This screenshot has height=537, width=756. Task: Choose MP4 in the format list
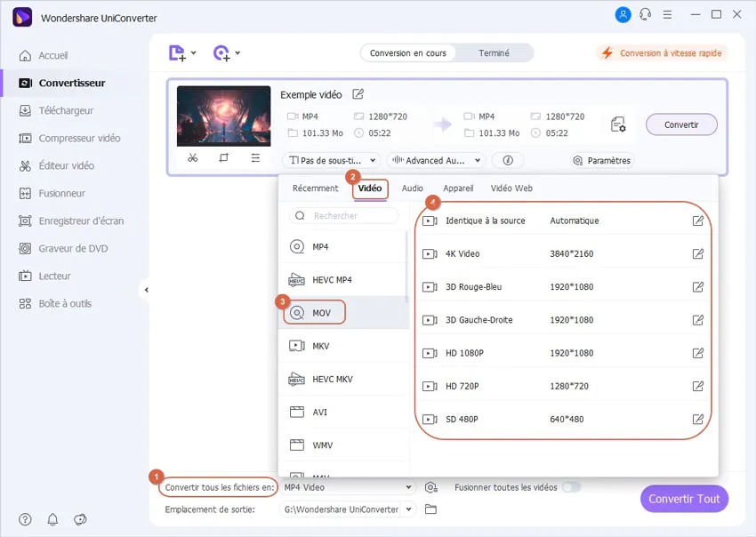click(344, 247)
